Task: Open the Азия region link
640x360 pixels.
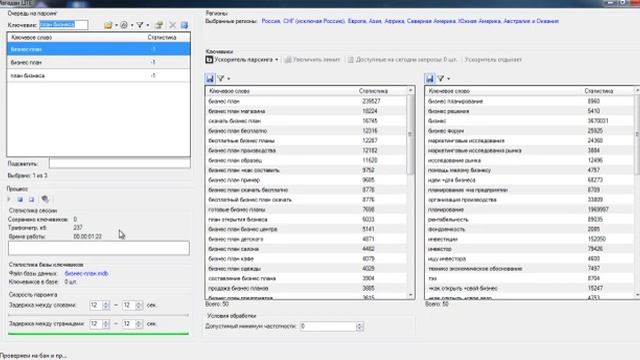Action: pos(375,21)
